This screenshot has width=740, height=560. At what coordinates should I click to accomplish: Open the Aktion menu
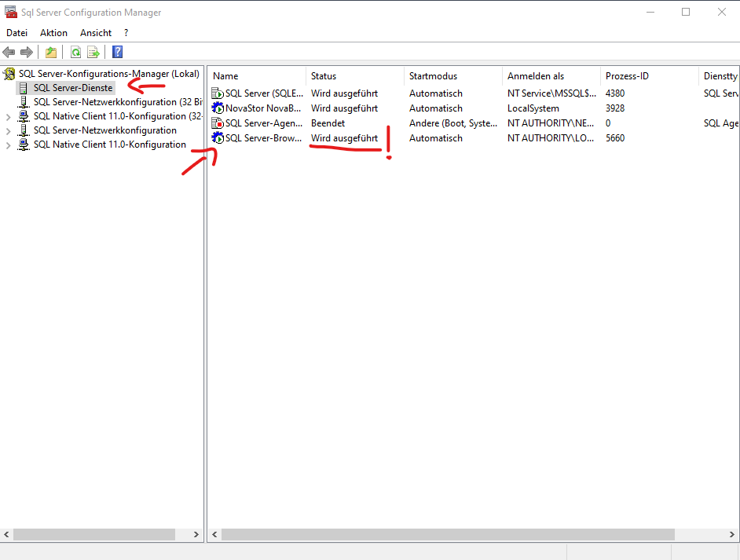(53, 33)
